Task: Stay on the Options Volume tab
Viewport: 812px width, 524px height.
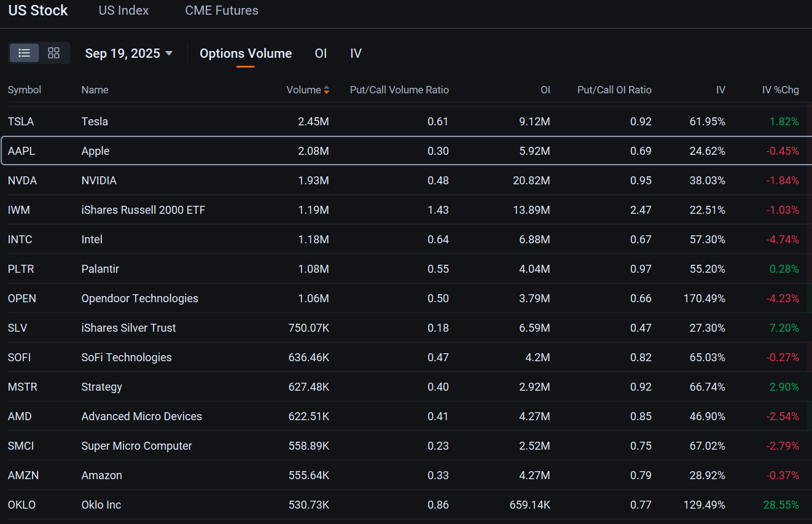Action: pos(245,53)
